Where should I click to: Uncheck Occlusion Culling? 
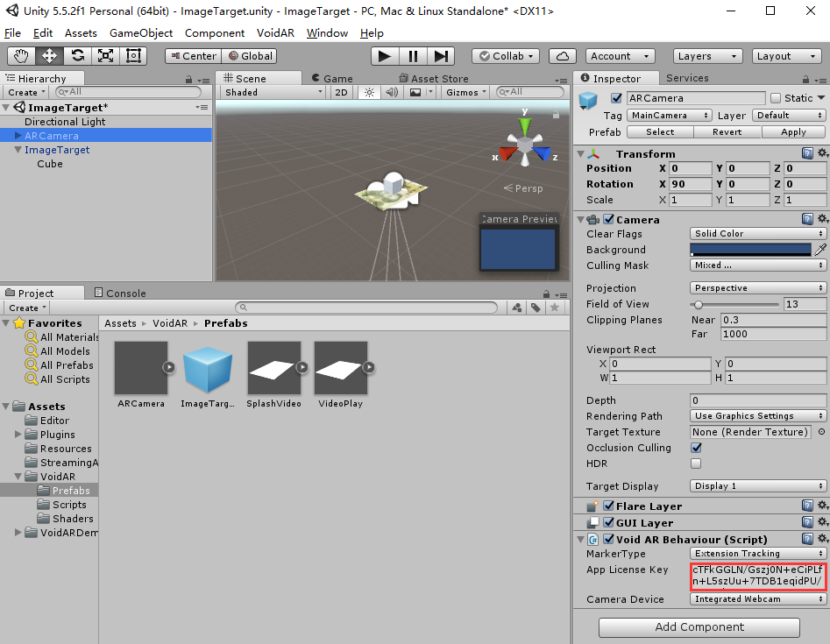coord(696,448)
